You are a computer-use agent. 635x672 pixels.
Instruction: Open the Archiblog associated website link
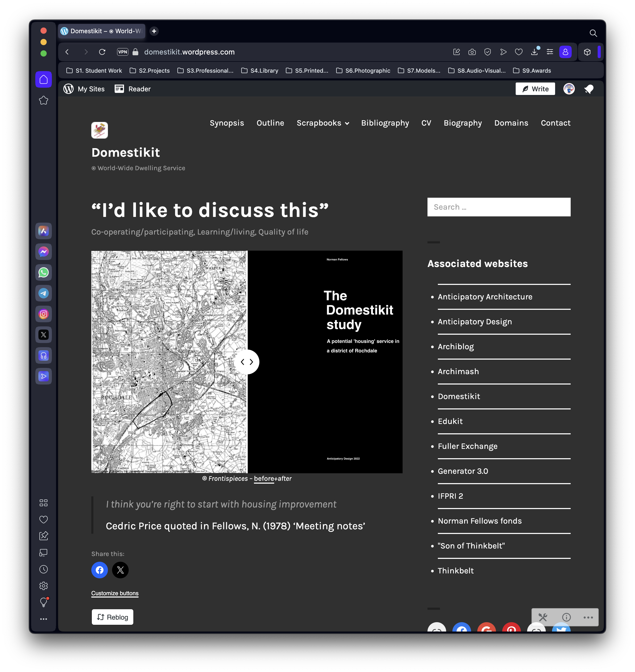[455, 347]
